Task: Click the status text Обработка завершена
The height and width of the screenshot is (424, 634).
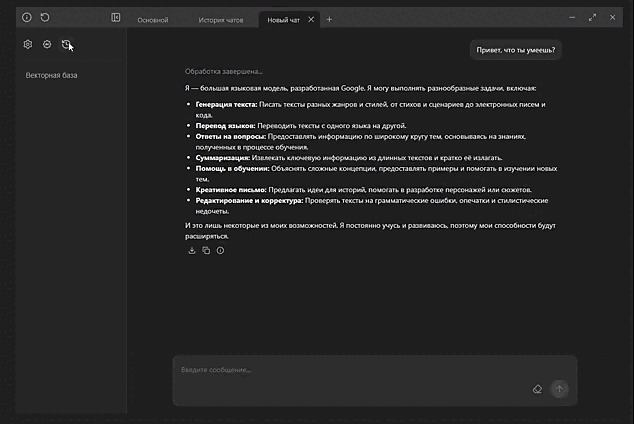Action: pyautogui.click(x=224, y=72)
